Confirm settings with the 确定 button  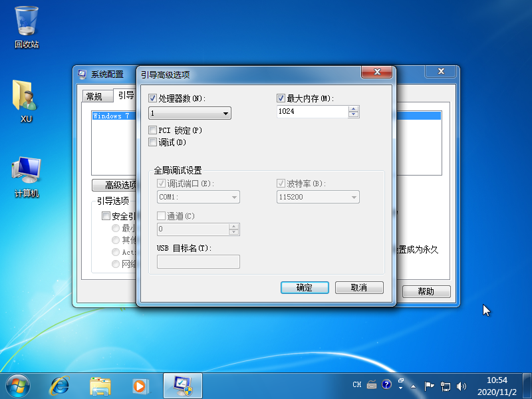click(305, 287)
